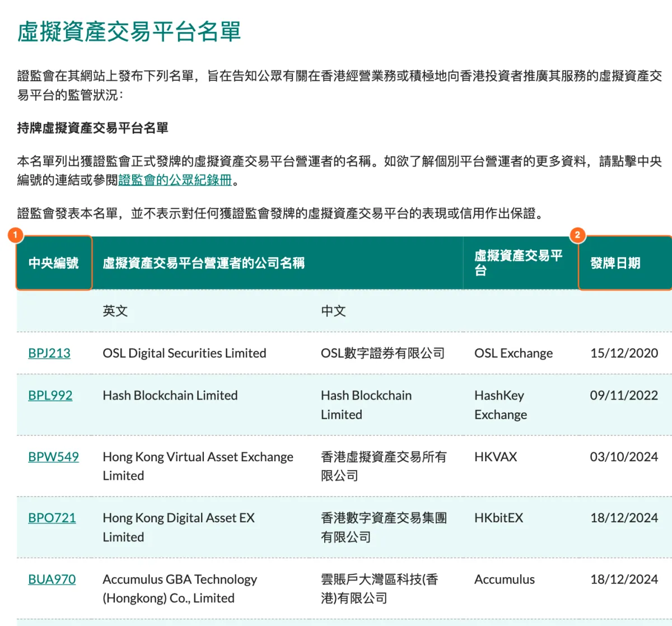Select the Accumulus row date 18/12/2024

(624, 579)
